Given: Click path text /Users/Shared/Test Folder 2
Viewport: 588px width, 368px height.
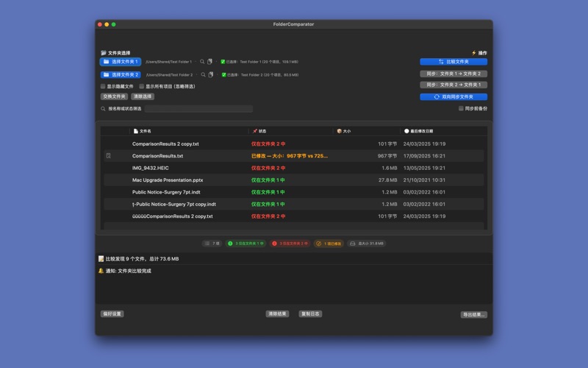Looking at the screenshot, I should pos(170,75).
